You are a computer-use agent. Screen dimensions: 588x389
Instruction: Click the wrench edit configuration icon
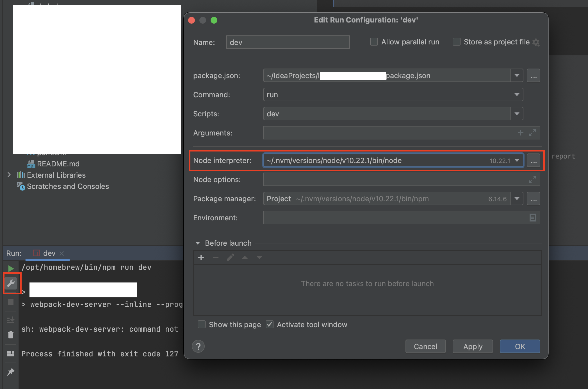coord(11,283)
